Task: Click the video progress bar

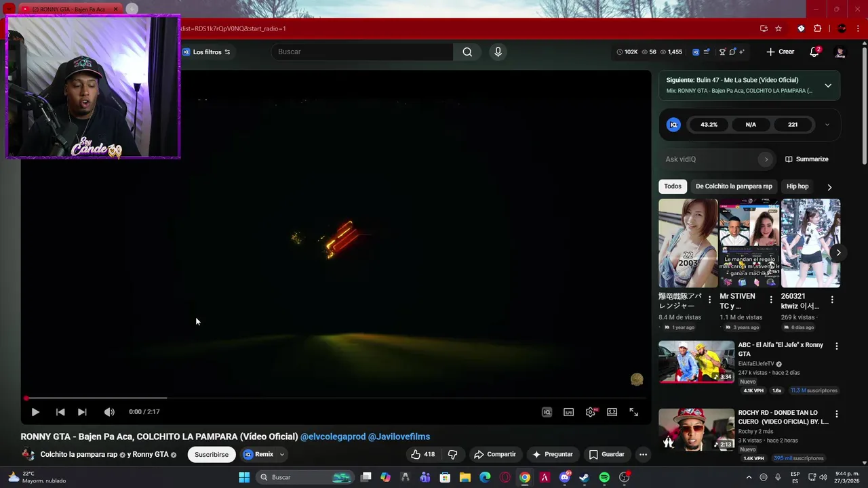Action: click(x=336, y=398)
